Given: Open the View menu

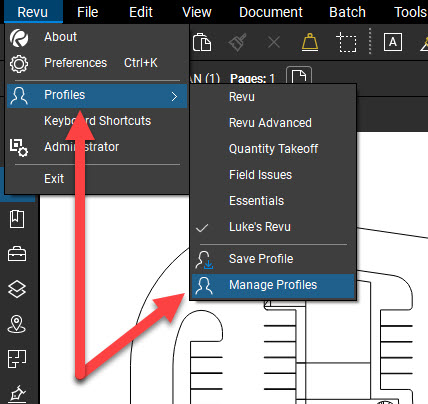Looking at the screenshot, I should [x=197, y=12].
